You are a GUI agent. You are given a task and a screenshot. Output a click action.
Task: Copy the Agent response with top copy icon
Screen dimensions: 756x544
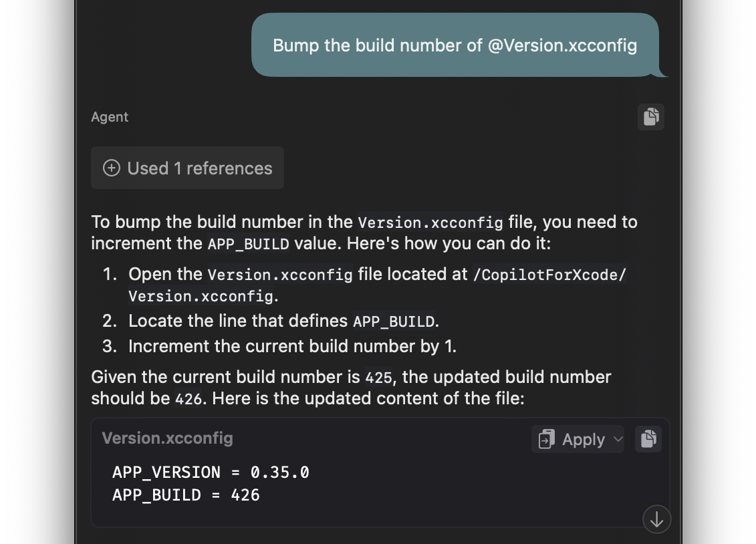click(x=651, y=117)
